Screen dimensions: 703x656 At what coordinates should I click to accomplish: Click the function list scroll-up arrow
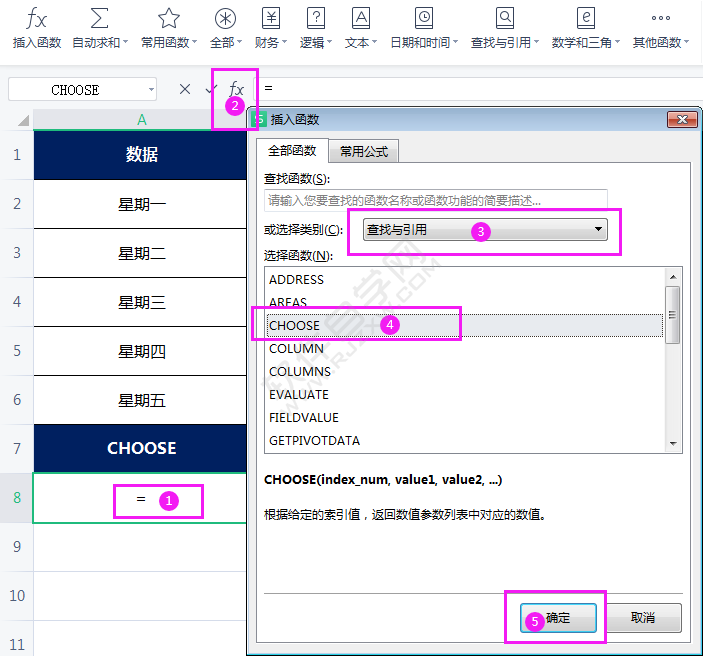[673, 277]
